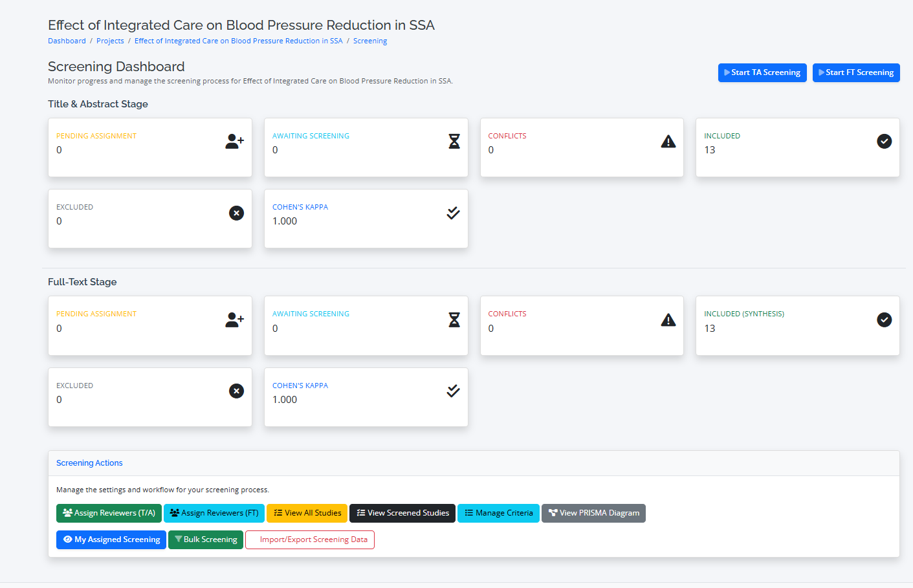Click Import/Export Screening Data button
Viewport: 913px width, 588px height.
click(x=309, y=539)
